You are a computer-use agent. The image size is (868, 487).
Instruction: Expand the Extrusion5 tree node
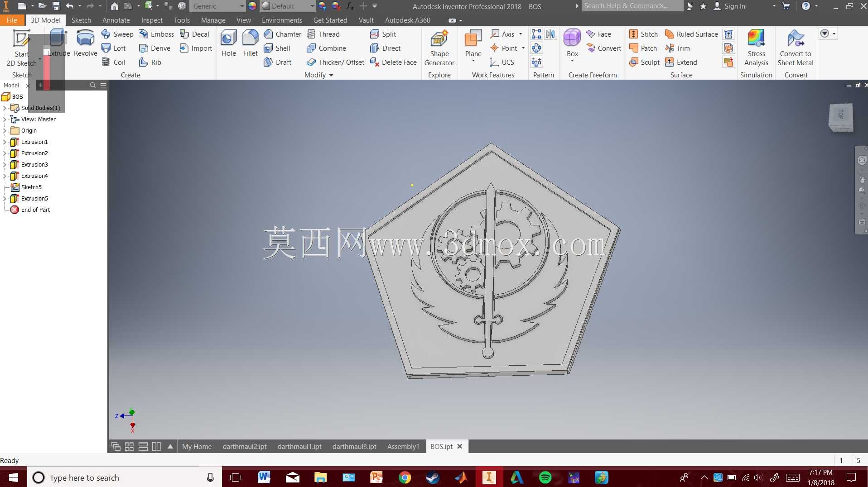[5, 199]
